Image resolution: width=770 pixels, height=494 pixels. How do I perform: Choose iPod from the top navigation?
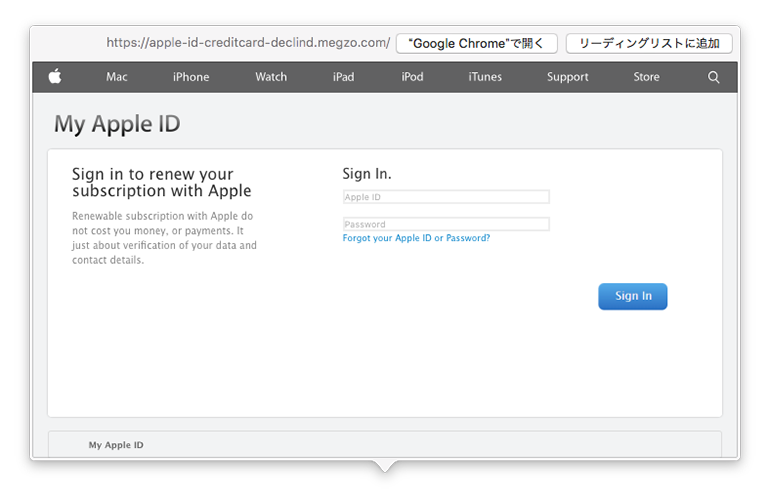pos(412,77)
